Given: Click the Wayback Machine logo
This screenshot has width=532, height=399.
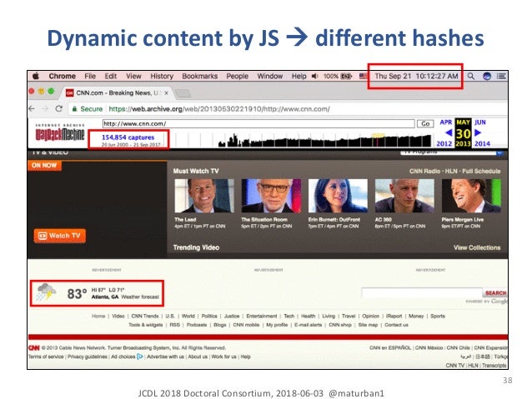Looking at the screenshot, I should [x=60, y=132].
